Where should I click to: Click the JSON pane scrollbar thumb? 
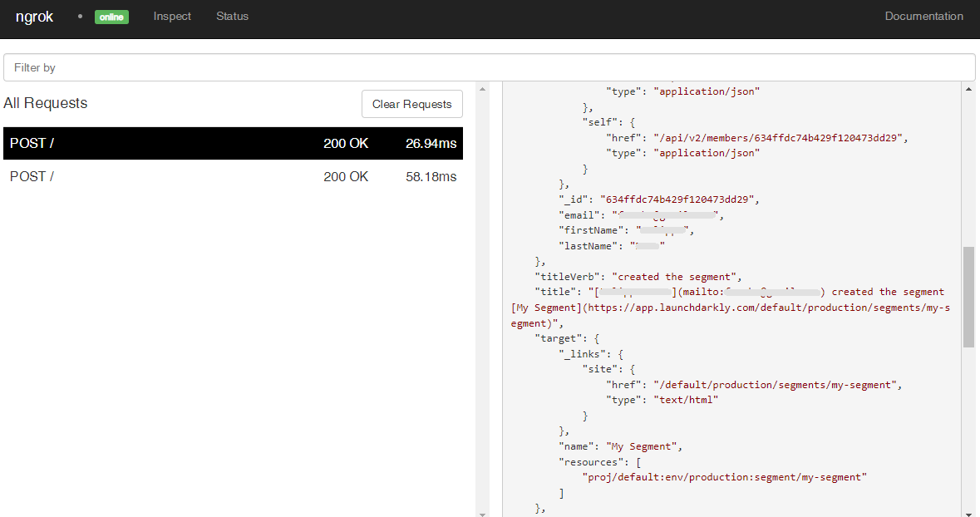click(x=968, y=297)
